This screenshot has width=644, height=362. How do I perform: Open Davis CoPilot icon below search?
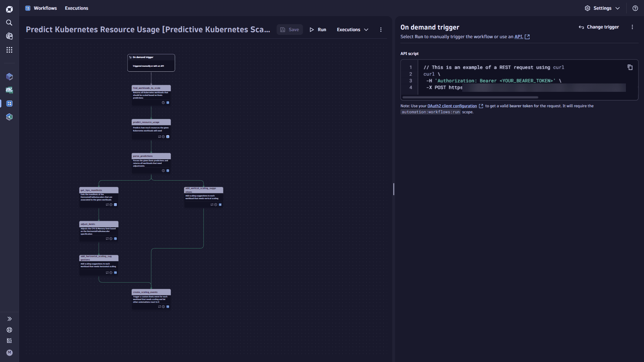[x=9, y=36]
